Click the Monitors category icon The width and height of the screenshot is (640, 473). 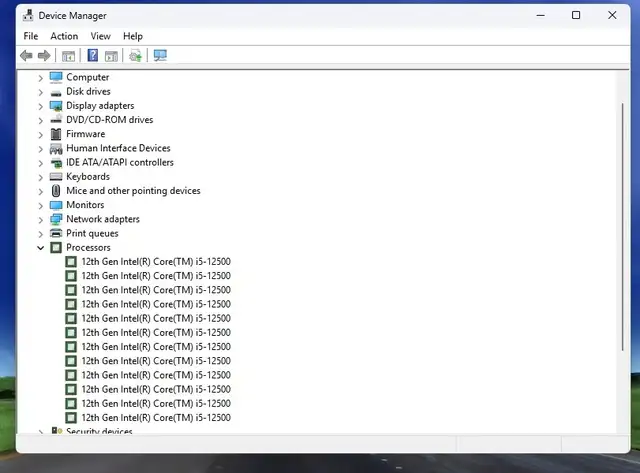click(56, 205)
